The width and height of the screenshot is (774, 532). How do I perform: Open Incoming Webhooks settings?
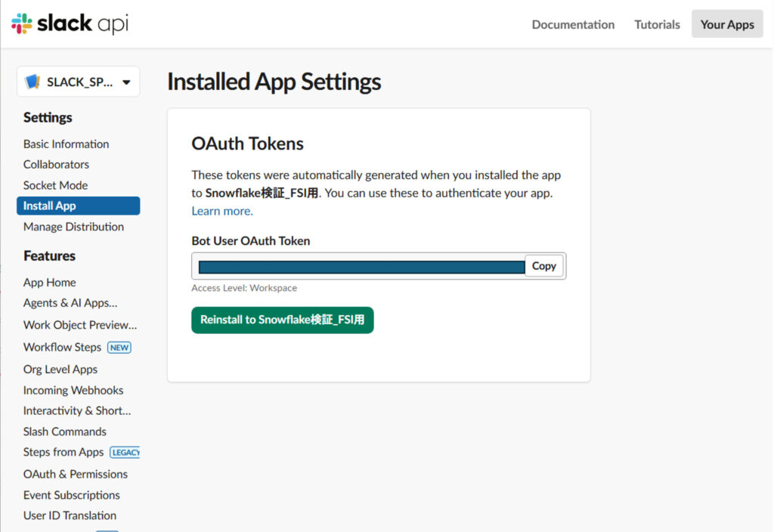(x=73, y=390)
